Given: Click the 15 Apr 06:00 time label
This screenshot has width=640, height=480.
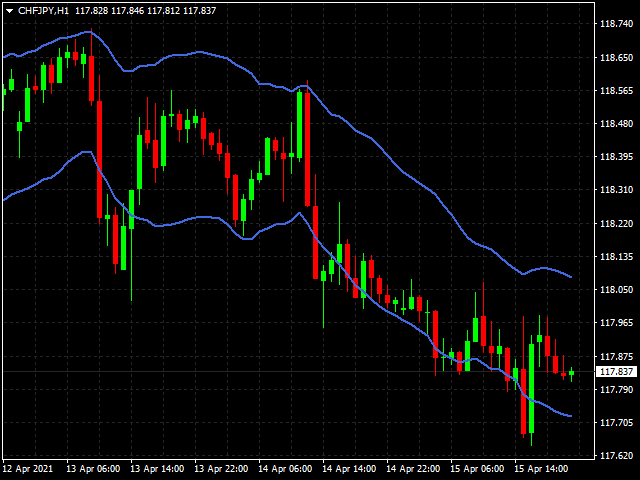Looking at the screenshot, I should (477, 469).
